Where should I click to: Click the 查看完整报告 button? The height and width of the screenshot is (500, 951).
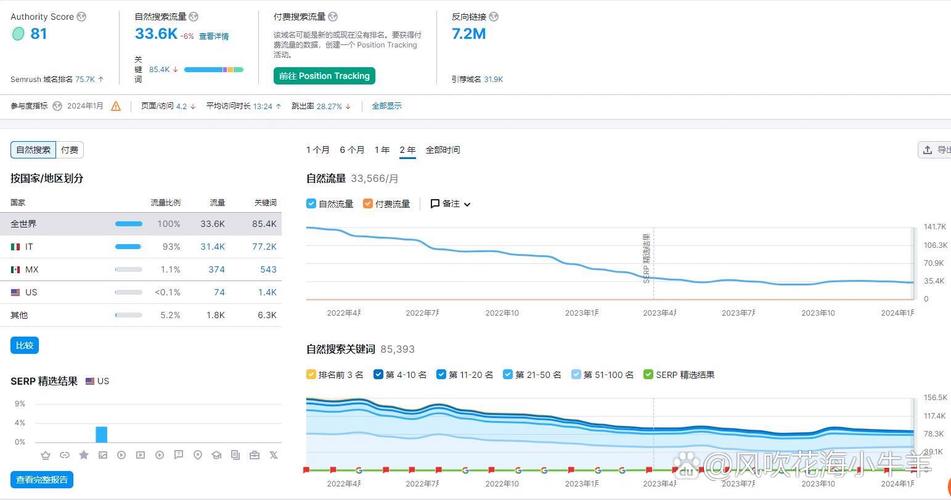point(42,479)
